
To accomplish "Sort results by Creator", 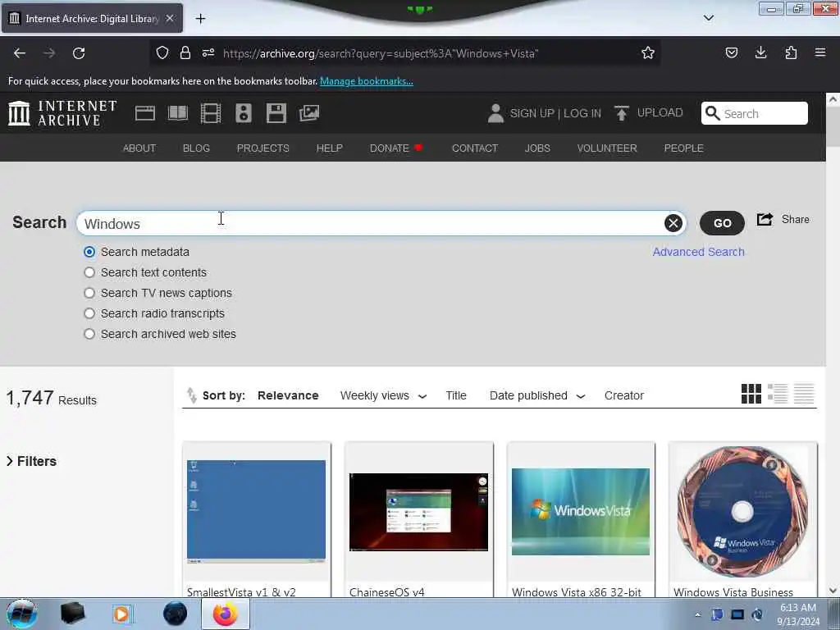I will click(x=624, y=395).
